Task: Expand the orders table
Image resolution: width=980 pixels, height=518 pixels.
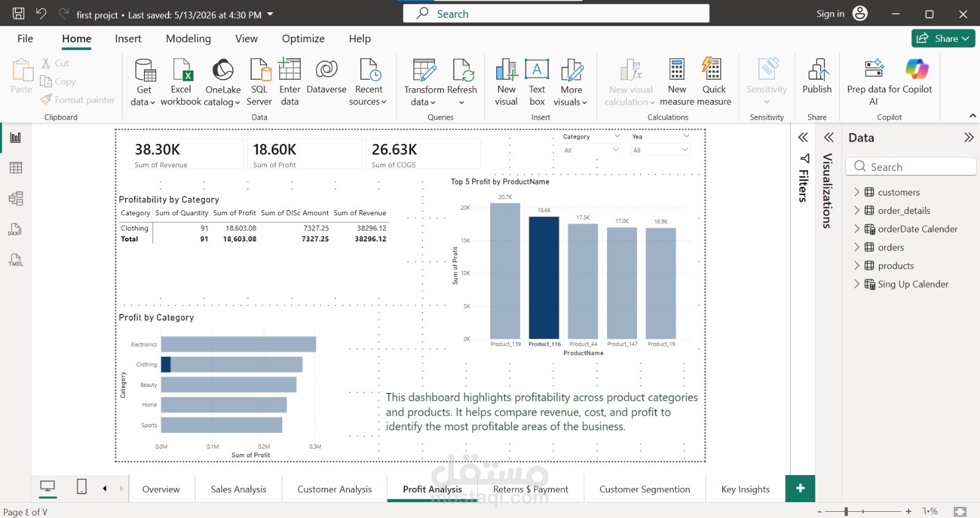Action: (x=857, y=247)
